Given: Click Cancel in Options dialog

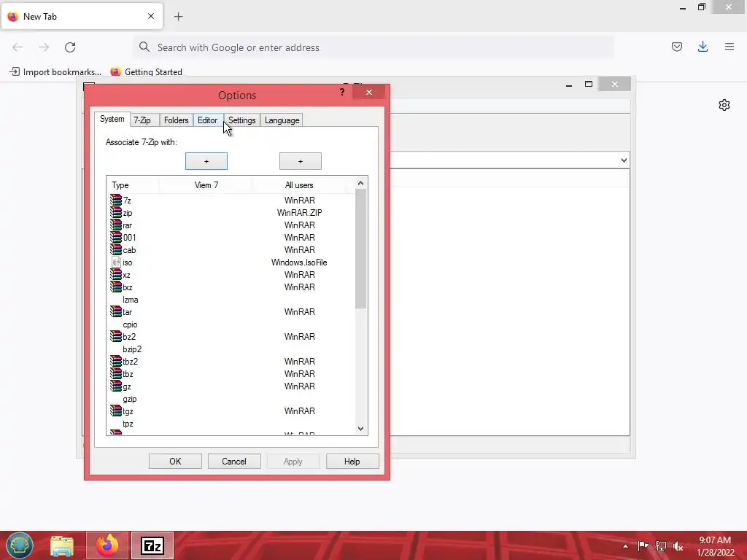Looking at the screenshot, I should point(234,462).
